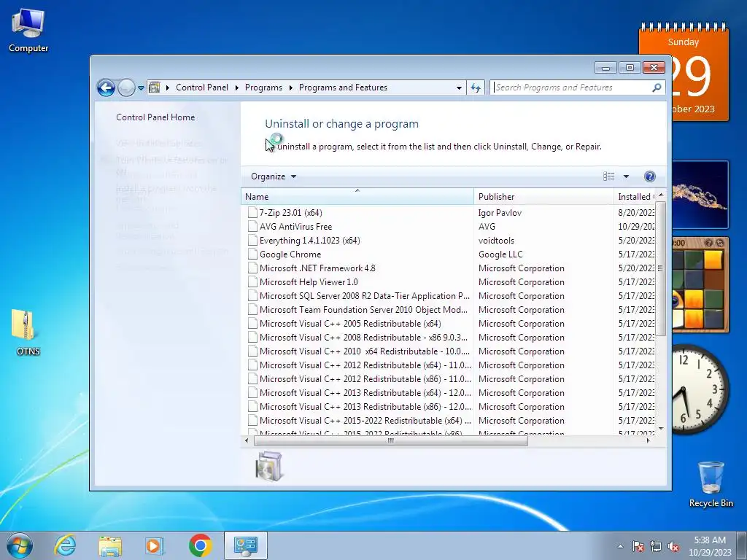Select Microsoft SQL Server 2008 R2 Data-Tier entry
Image resolution: width=747 pixels, height=560 pixels.
[365, 296]
